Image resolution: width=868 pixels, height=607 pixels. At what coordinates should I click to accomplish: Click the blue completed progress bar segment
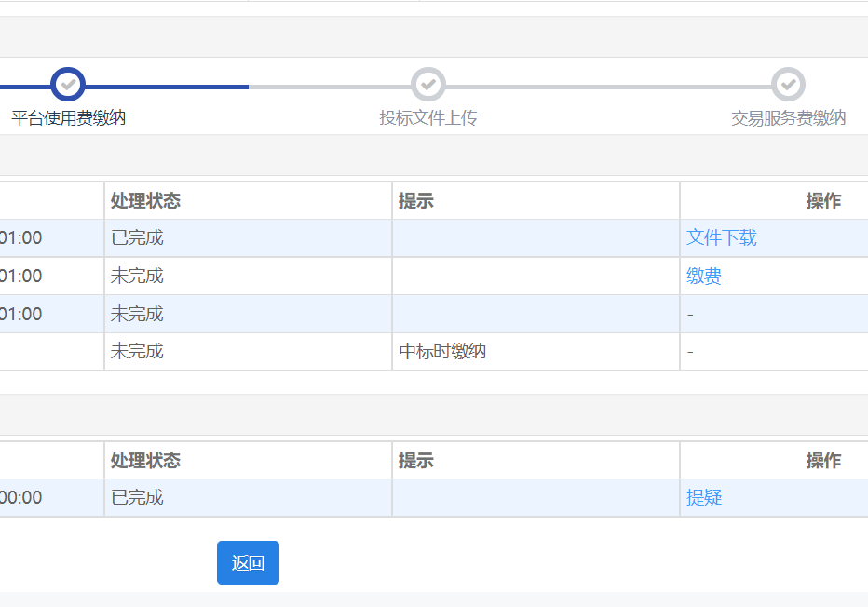click(x=168, y=87)
